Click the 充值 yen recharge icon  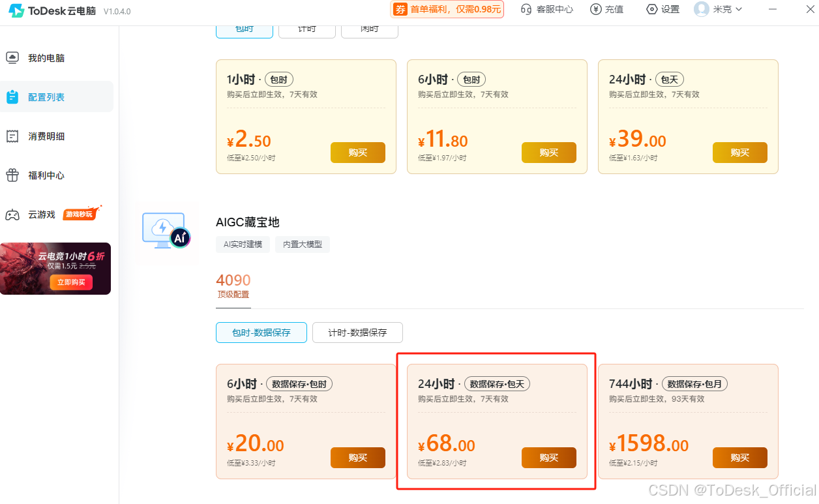tap(595, 9)
